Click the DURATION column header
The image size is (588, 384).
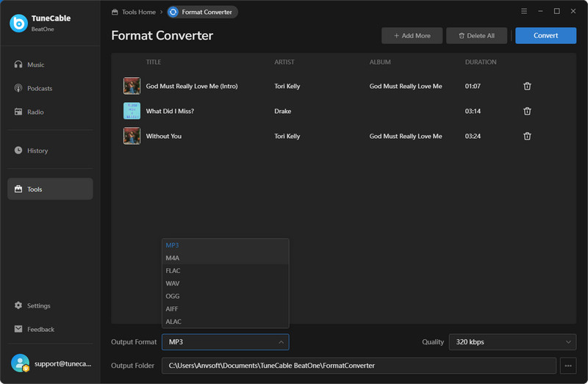point(481,62)
